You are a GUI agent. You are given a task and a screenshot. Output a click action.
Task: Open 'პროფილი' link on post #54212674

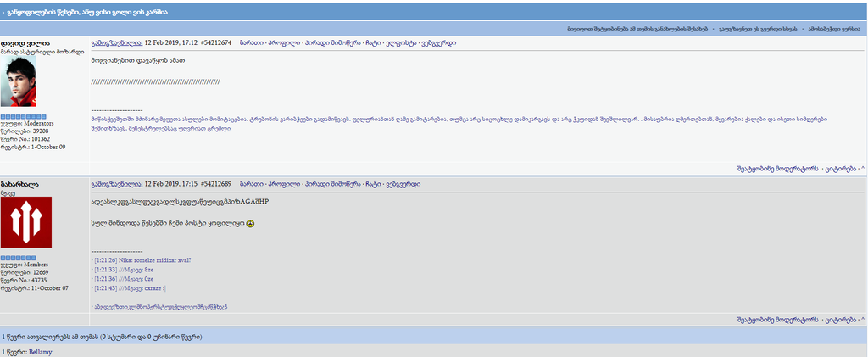[x=284, y=43]
